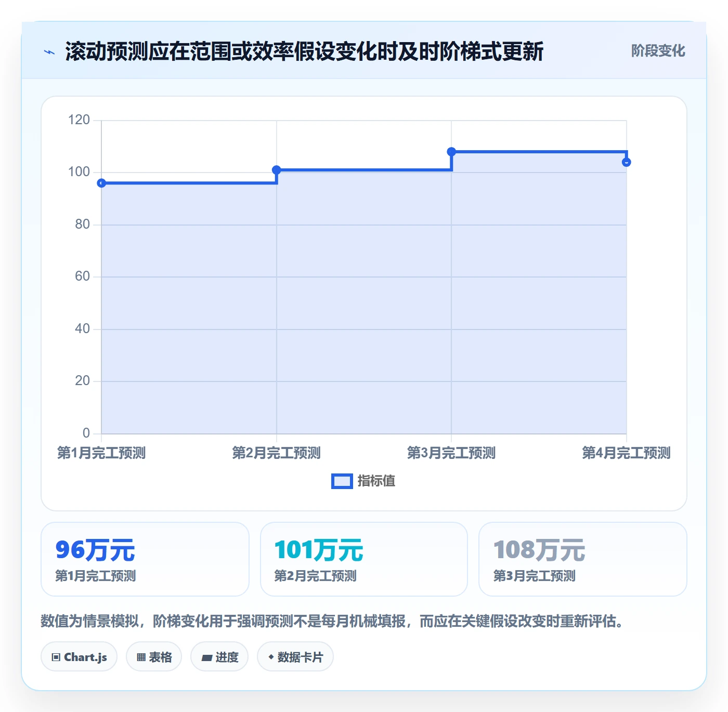The image size is (728, 712).
Task: Click the 指标值 legend color box
Action: 342,481
